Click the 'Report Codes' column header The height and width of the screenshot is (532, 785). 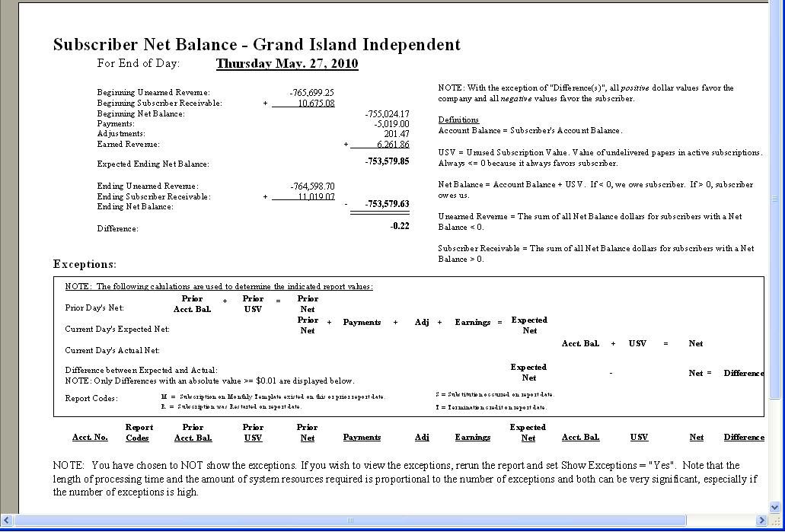tap(139, 432)
